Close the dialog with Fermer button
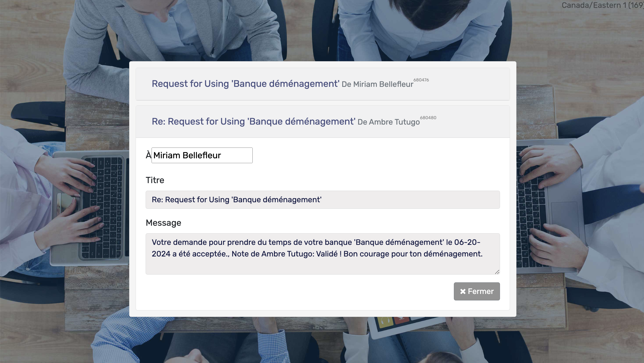 coord(477,291)
